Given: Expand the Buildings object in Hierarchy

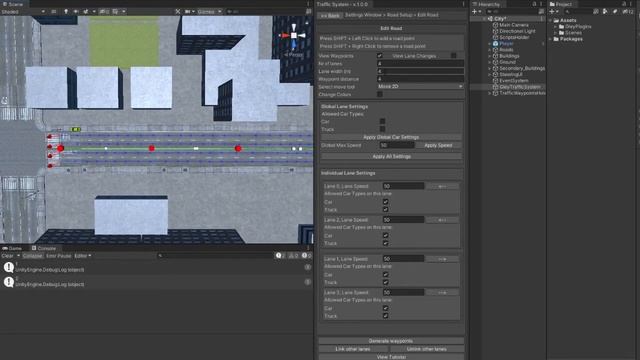Looking at the screenshot, I should pos(489,56).
